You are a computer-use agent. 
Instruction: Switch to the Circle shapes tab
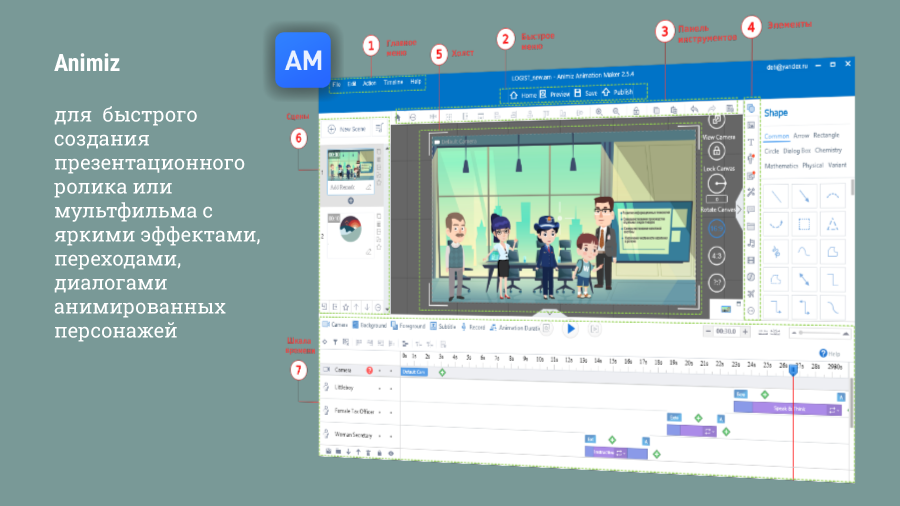[771, 151]
